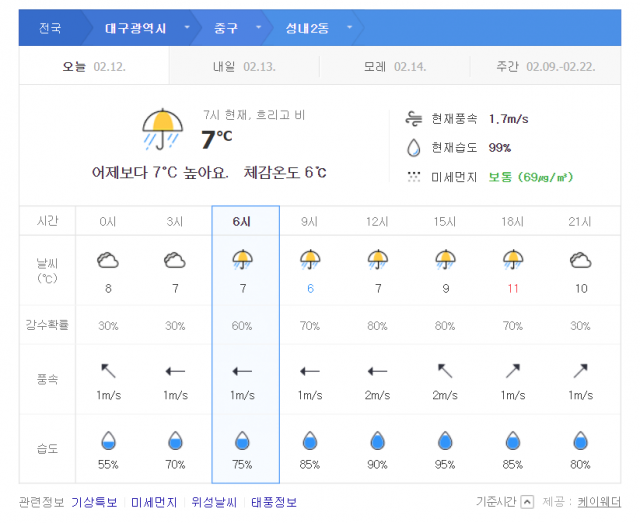Click the wind direction arrow for 21시
This screenshot has width=640, height=523.
(x=580, y=371)
